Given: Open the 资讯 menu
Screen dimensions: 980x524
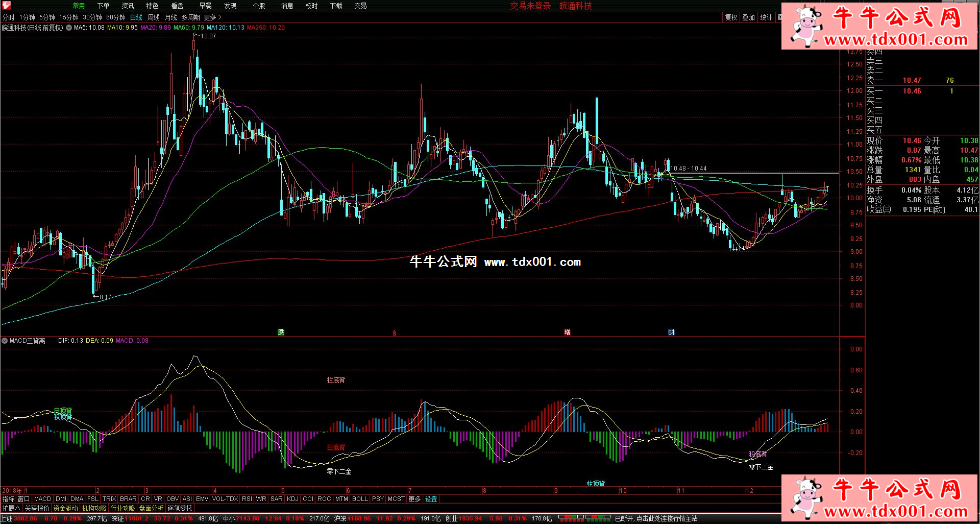Looking at the screenshot, I should [128, 6].
